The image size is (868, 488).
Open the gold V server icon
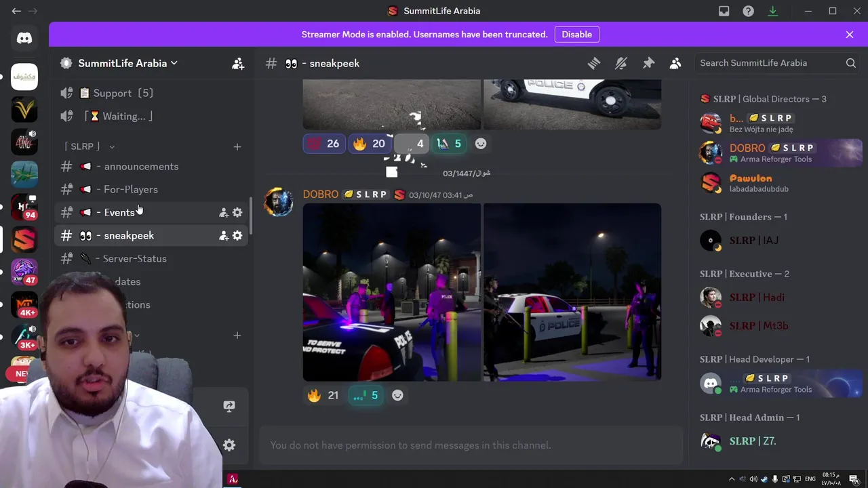[x=24, y=109]
